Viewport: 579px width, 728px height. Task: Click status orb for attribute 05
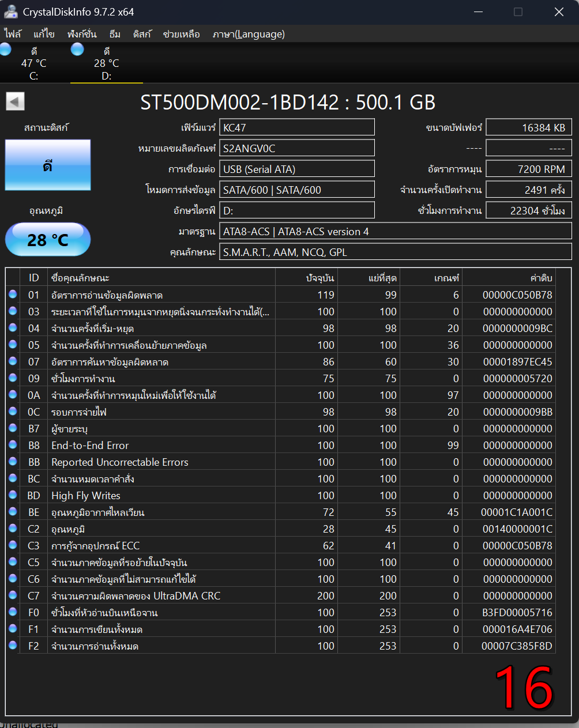[x=13, y=345]
